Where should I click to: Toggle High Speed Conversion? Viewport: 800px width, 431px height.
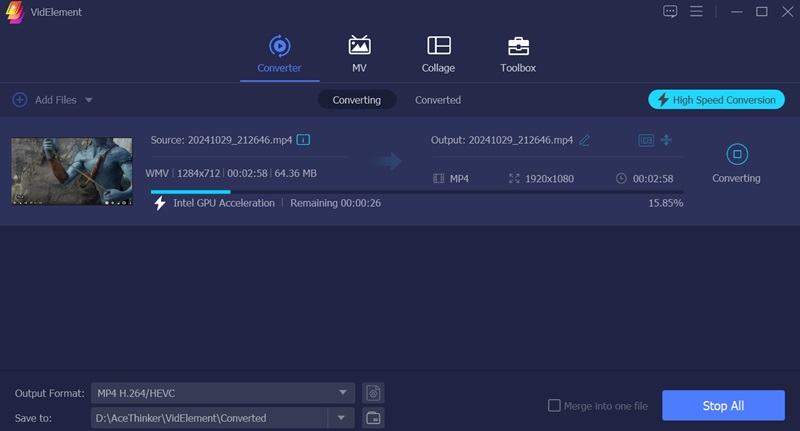716,99
